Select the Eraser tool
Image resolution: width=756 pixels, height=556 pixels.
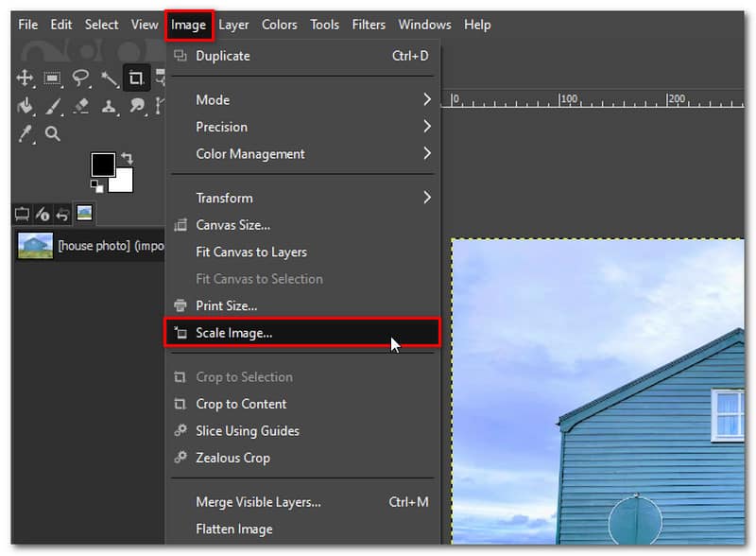(x=80, y=106)
